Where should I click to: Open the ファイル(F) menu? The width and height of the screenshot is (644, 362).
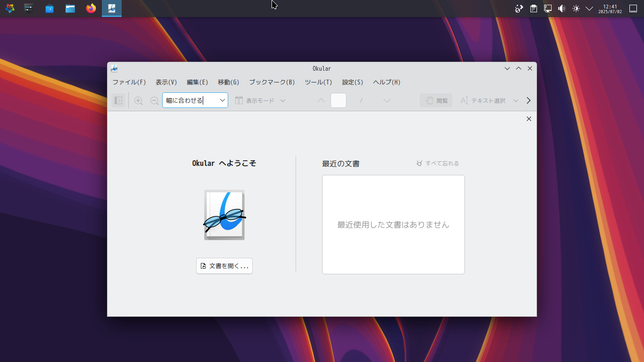129,82
